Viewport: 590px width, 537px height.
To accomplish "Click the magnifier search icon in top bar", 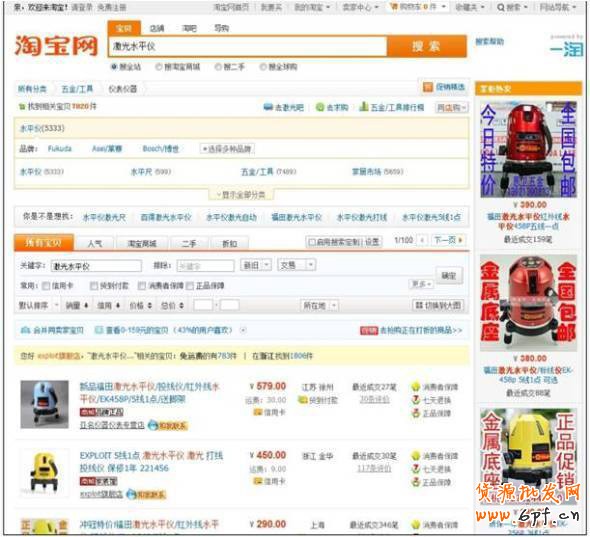I will click(x=500, y=7).
